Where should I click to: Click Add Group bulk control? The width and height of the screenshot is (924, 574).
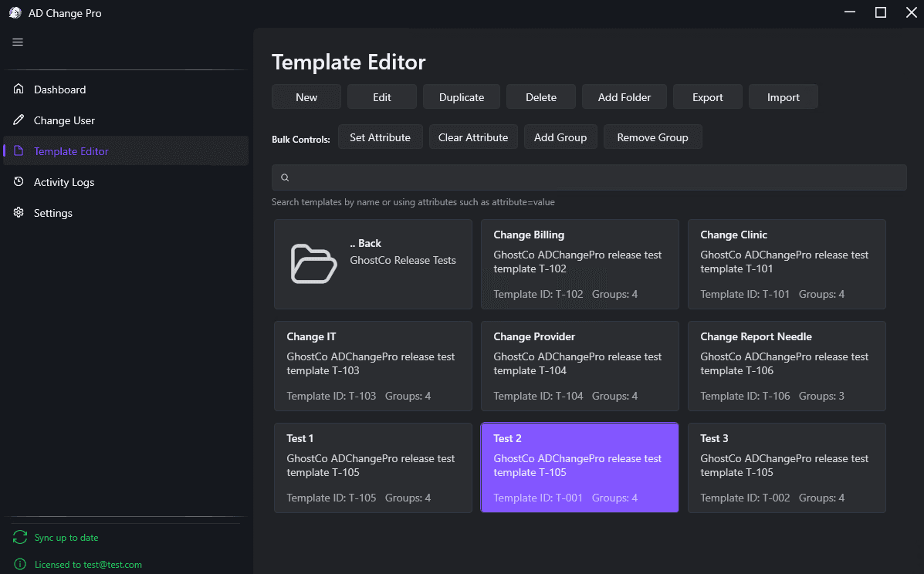tap(560, 137)
